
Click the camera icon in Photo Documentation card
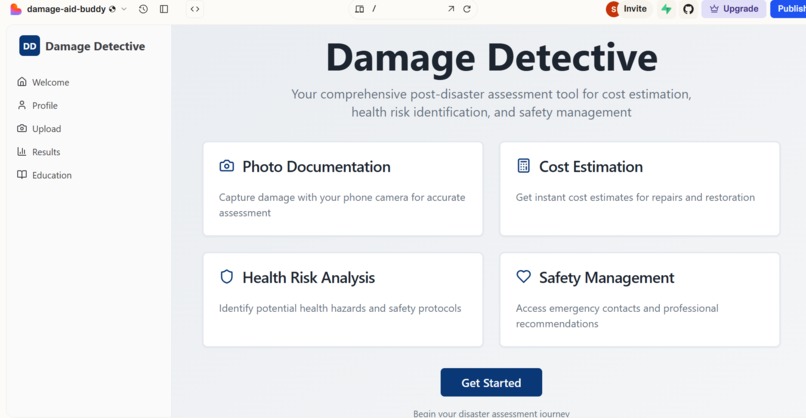click(x=227, y=166)
